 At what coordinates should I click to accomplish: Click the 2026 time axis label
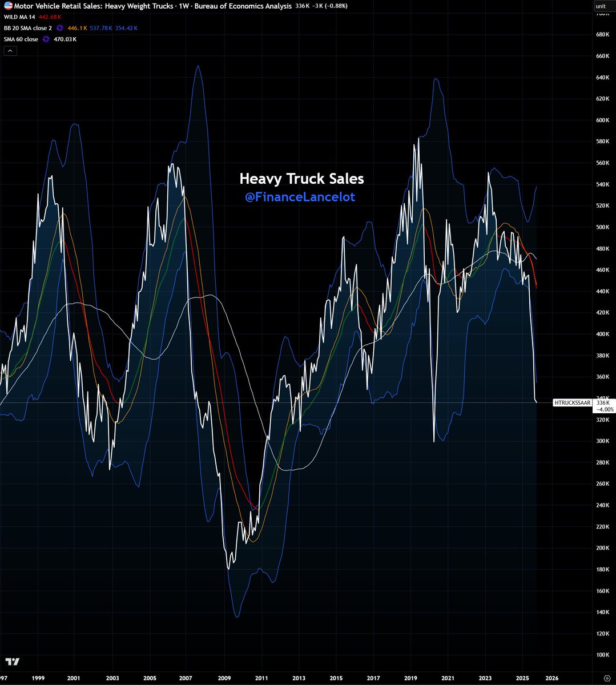coord(551,678)
